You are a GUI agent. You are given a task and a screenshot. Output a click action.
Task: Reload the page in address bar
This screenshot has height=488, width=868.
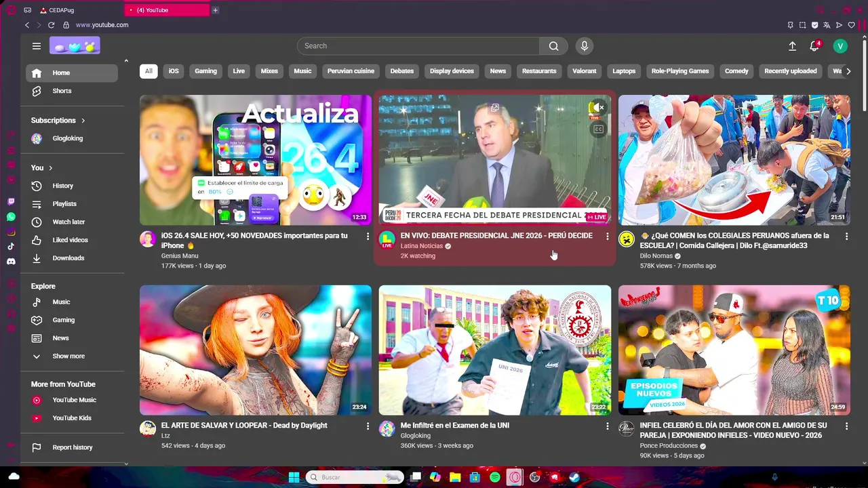51,25
